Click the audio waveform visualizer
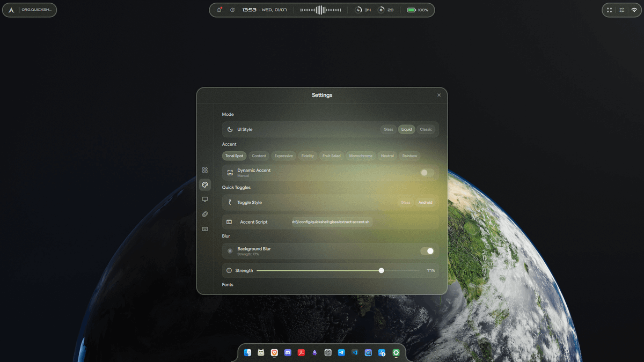 pyautogui.click(x=320, y=10)
